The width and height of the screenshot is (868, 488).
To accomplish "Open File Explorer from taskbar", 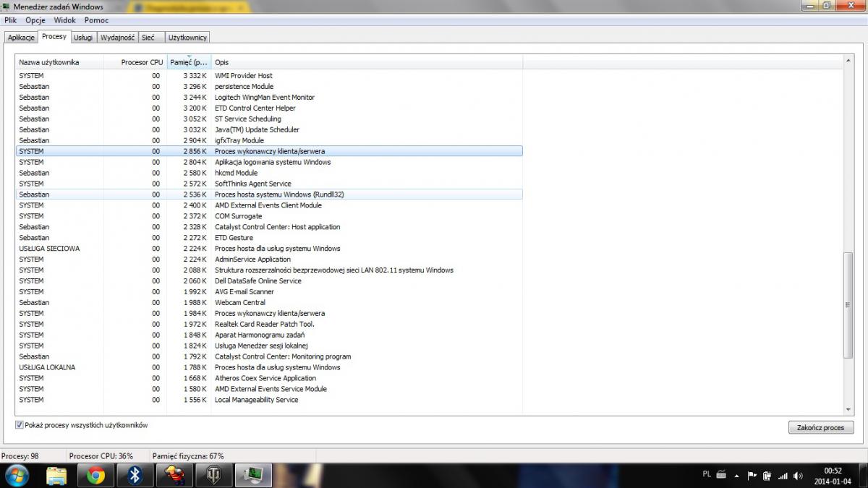I will (x=56, y=475).
